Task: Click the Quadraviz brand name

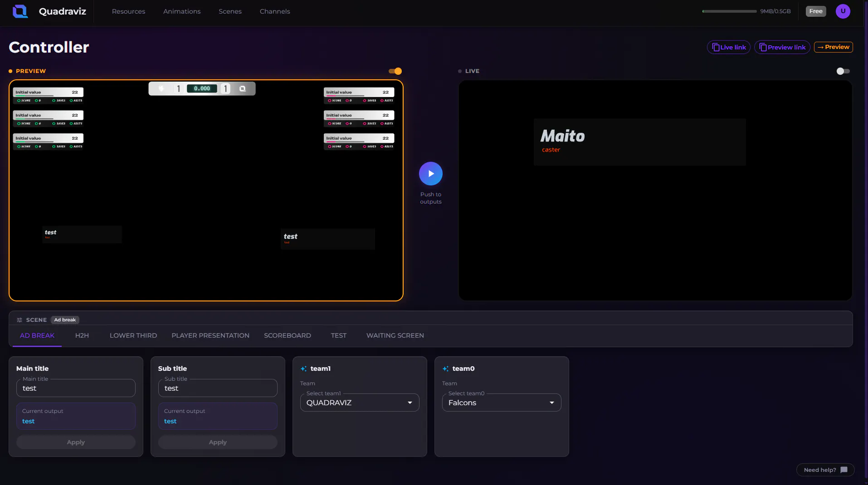Action: pyautogui.click(x=63, y=11)
